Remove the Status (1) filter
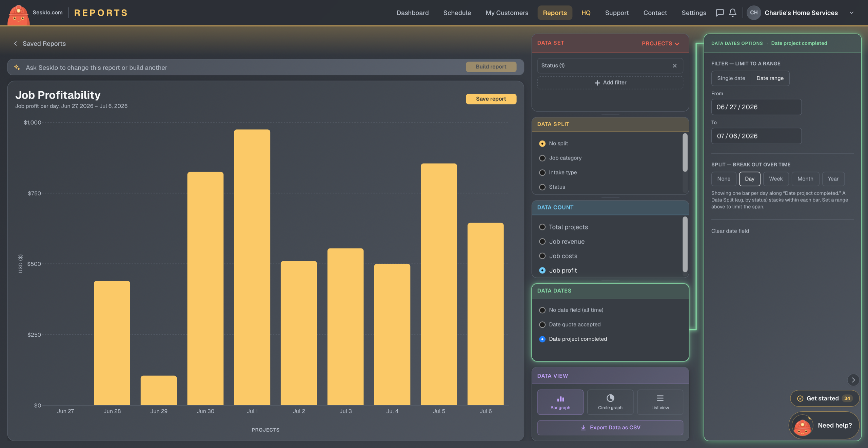 (x=674, y=66)
